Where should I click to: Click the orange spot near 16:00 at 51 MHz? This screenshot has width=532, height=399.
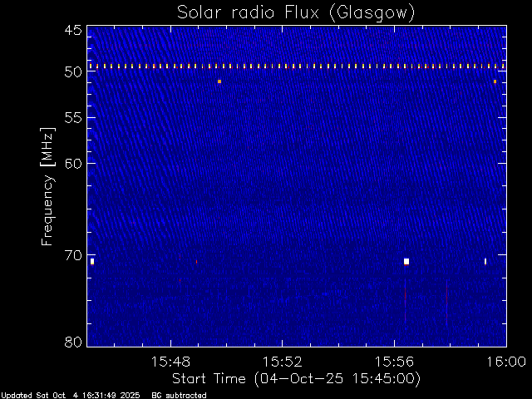pyautogui.click(x=495, y=81)
